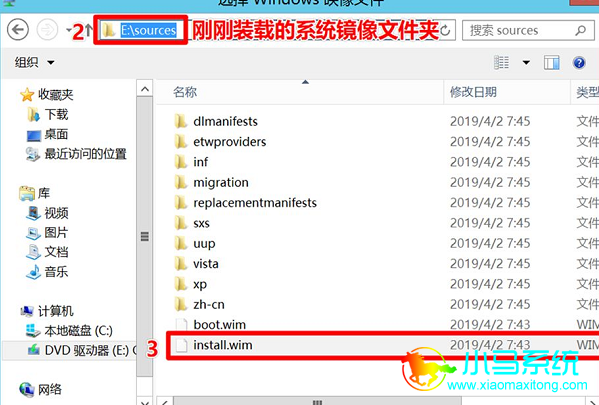Open help with the question mark icon
599x405 pixels.
click(x=579, y=62)
